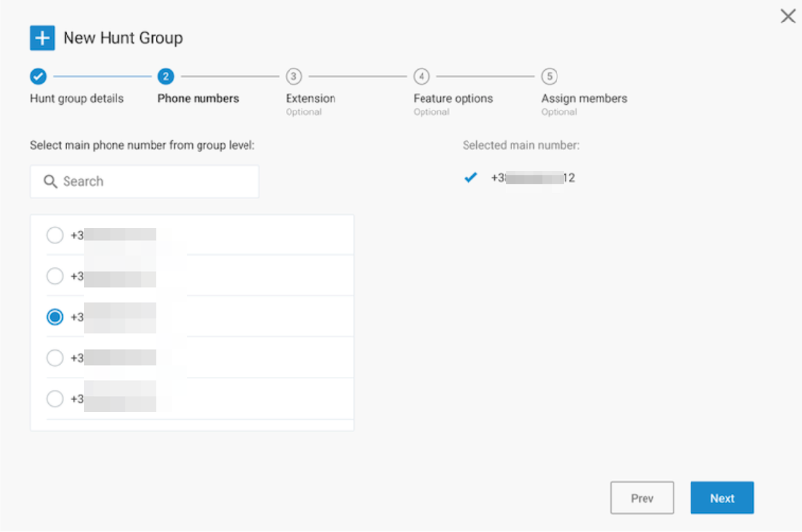
Task: Open the Phone numbers step label
Action: (x=199, y=98)
